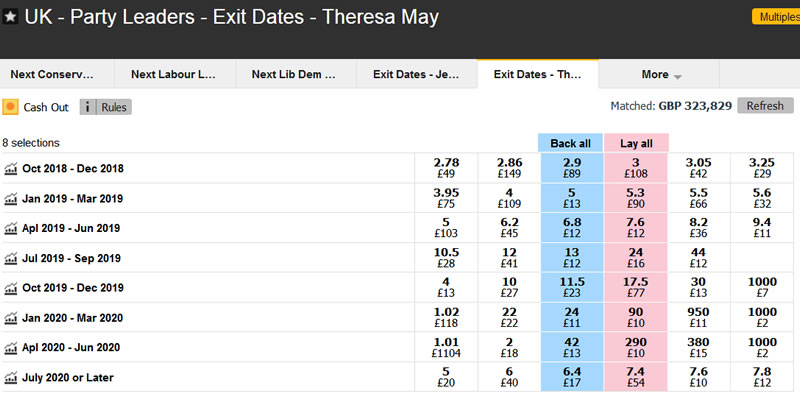Open graph icon for Jul 2019 - Sep 2019

click(x=11, y=258)
